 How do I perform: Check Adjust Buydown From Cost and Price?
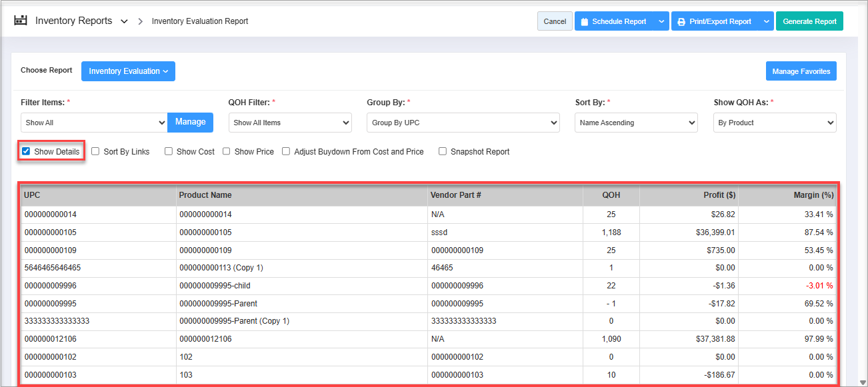[x=286, y=152]
